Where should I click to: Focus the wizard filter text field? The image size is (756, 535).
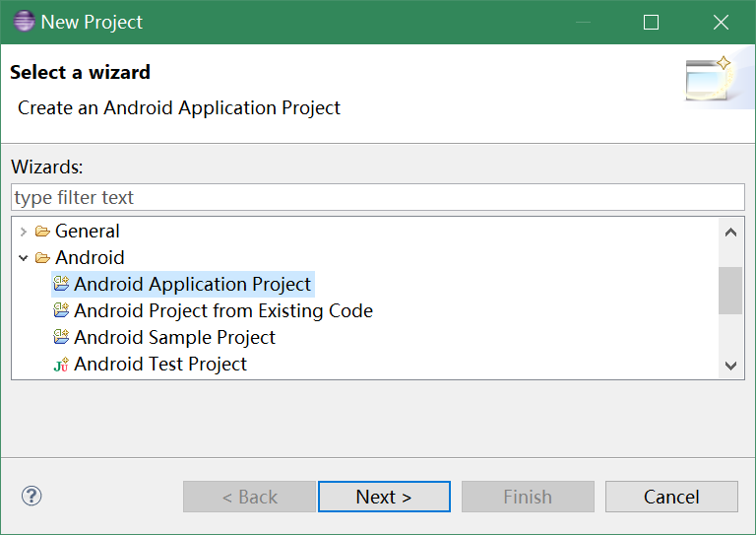click(x=378, y=197)
